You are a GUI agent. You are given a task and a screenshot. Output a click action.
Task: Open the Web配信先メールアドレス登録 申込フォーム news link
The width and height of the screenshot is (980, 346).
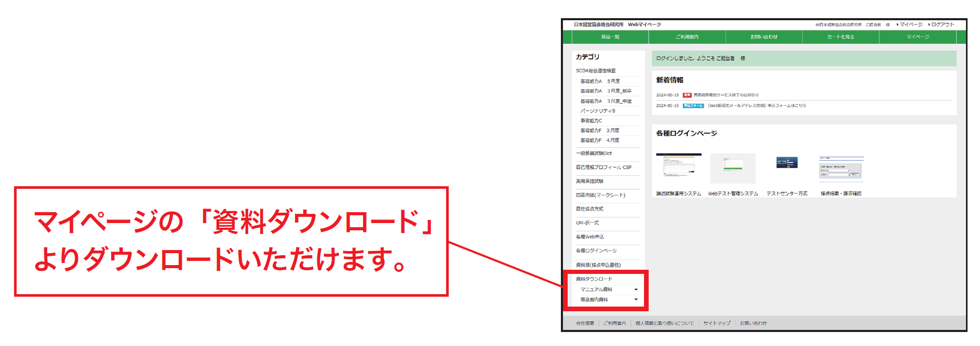click(x=757, y=106)
